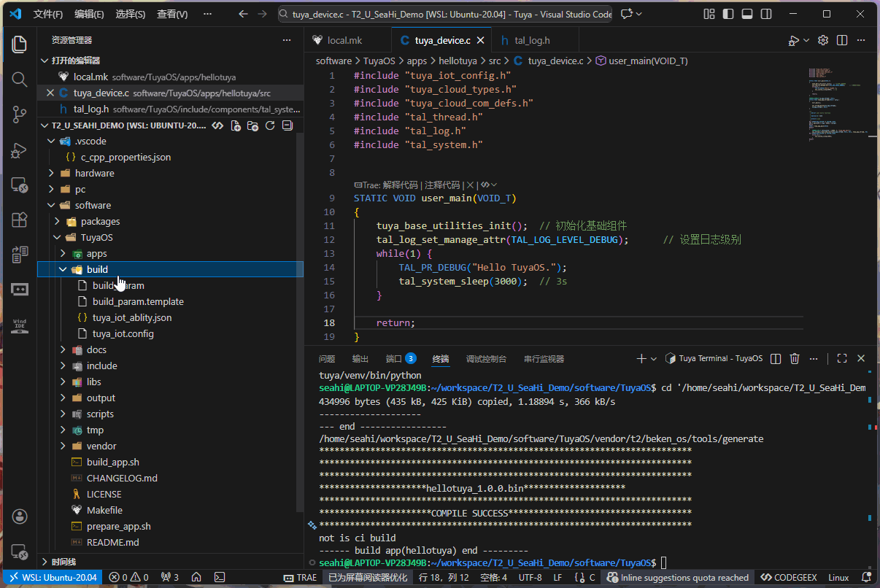Screen dimensions: 880x588
Task: Click the title bar command search field
Action: coord(445,14)
